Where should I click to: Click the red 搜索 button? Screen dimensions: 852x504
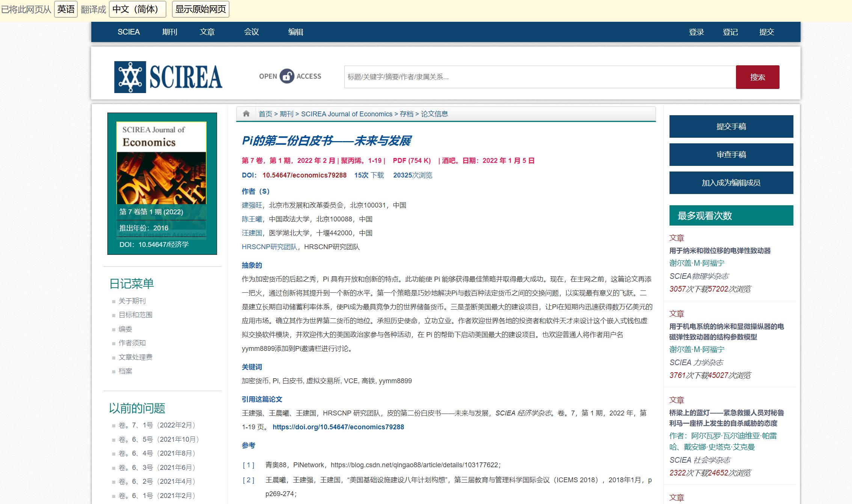(757, 77)
